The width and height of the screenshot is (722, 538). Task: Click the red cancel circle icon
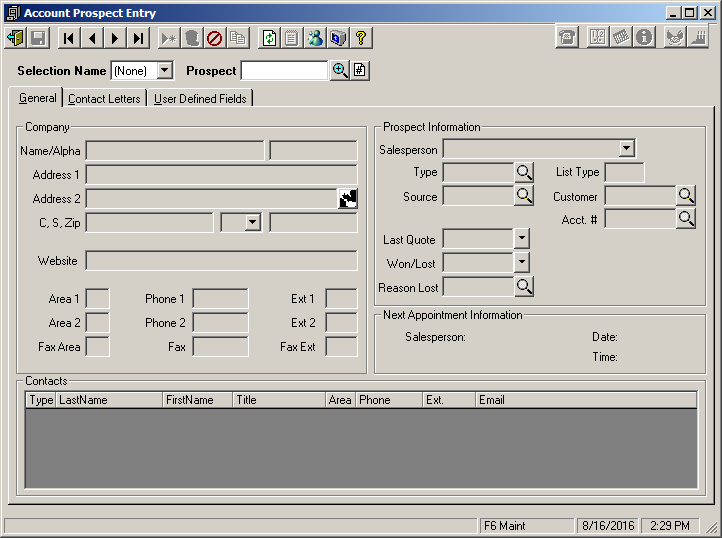click(215, 38)
